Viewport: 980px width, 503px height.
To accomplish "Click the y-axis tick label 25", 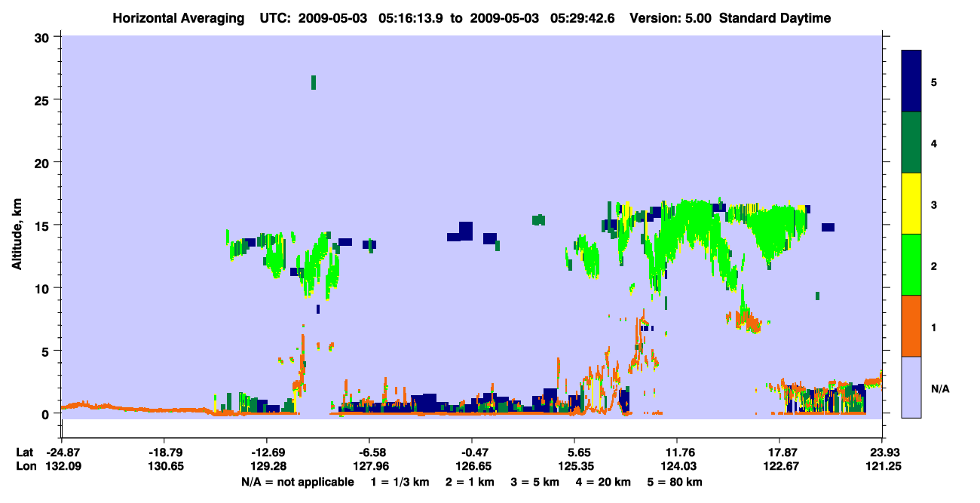I will [44, 100].
